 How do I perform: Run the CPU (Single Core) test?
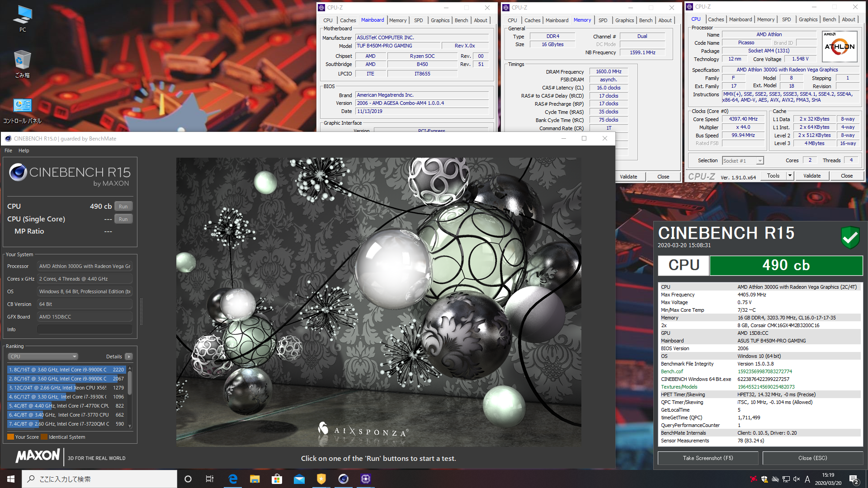tap(123, 219)
